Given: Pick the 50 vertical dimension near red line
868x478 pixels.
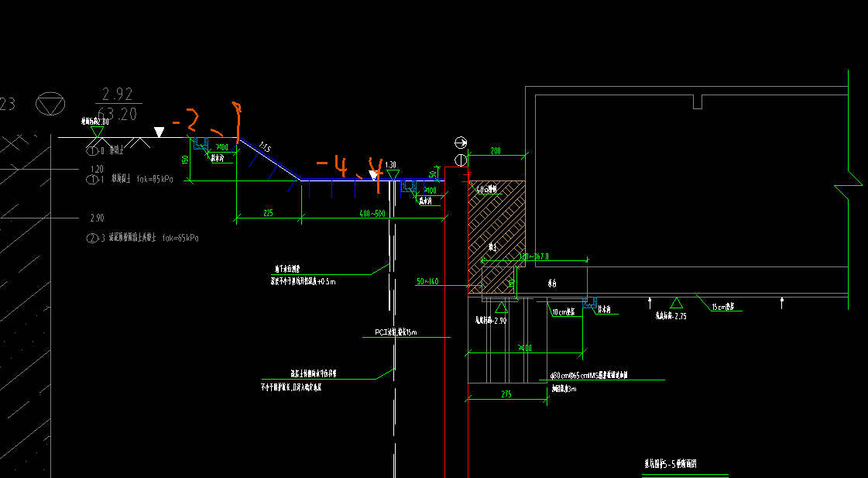Looking at the screenshot, I should (x=432, y=174).
